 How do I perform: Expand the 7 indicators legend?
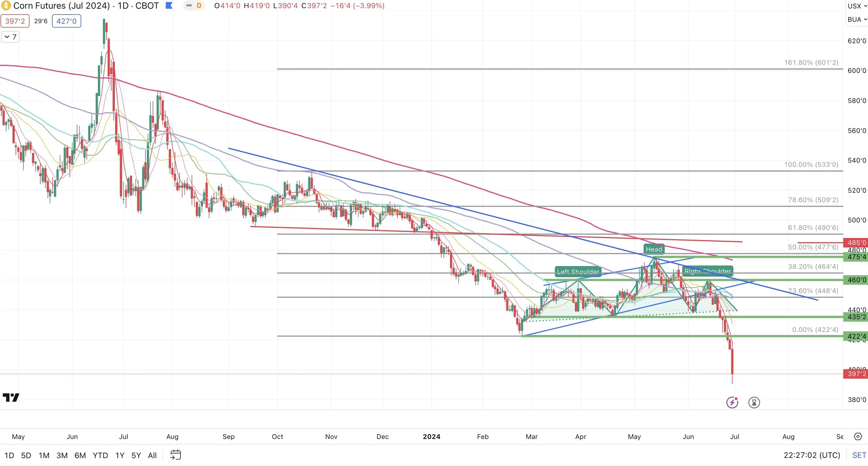[10, 37]
